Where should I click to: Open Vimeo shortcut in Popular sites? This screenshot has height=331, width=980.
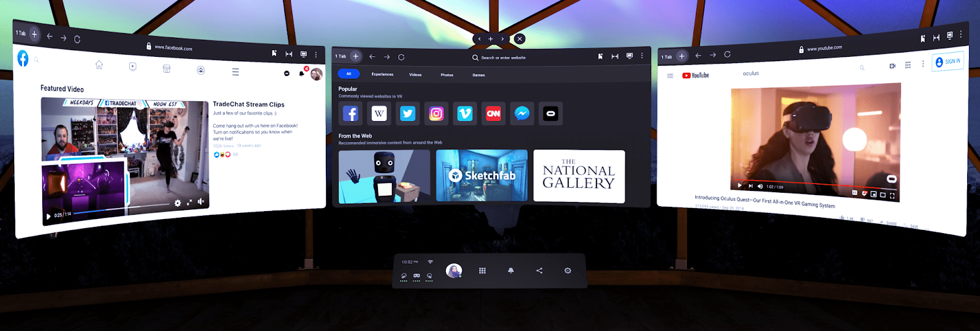(465, 113)
